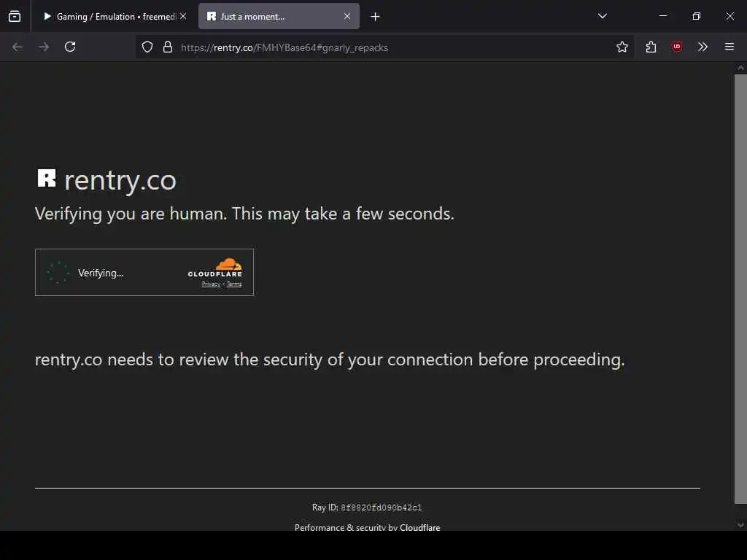Image resolution: width=747 pixels, height=560 pixels.
Task: Click the vertical scrollbar thumb
Action: [x=740, y=289]
